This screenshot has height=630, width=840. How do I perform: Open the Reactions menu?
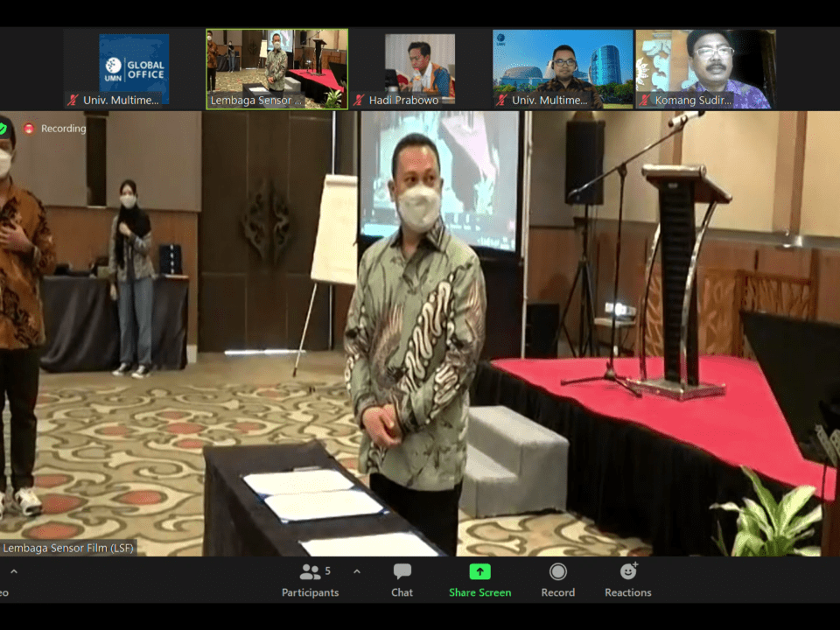pyautogui.click(x=627, y=580)
